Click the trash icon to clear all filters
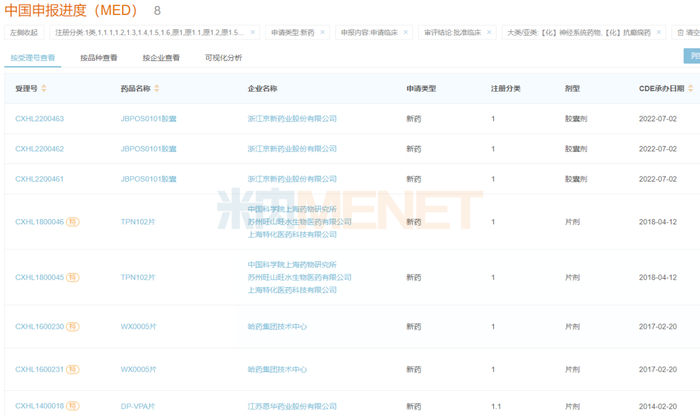 [680, 33]
